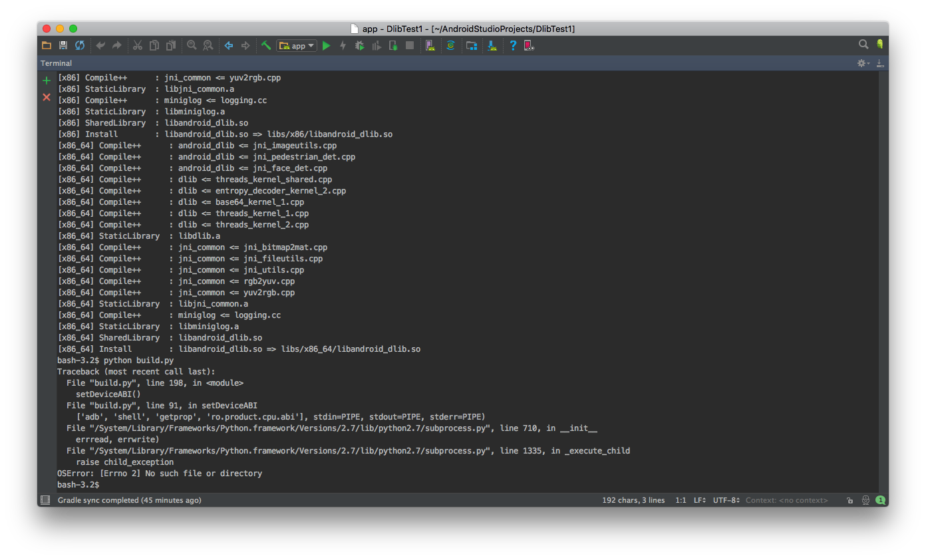Click the Replace icon next to Find

click(208, 45)
